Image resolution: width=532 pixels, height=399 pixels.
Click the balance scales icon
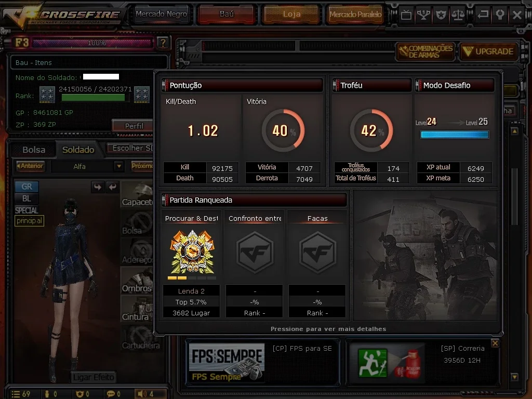(x=458, y=15)
